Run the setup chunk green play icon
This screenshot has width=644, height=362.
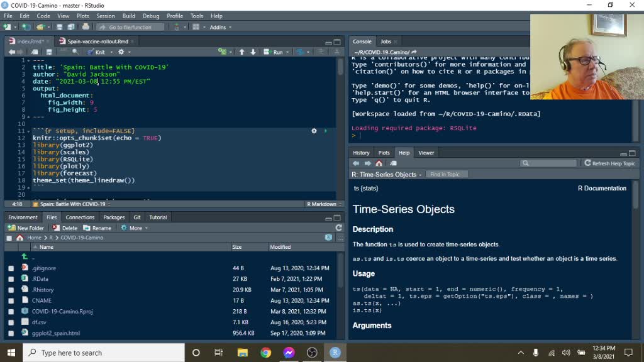coord(325,131)
